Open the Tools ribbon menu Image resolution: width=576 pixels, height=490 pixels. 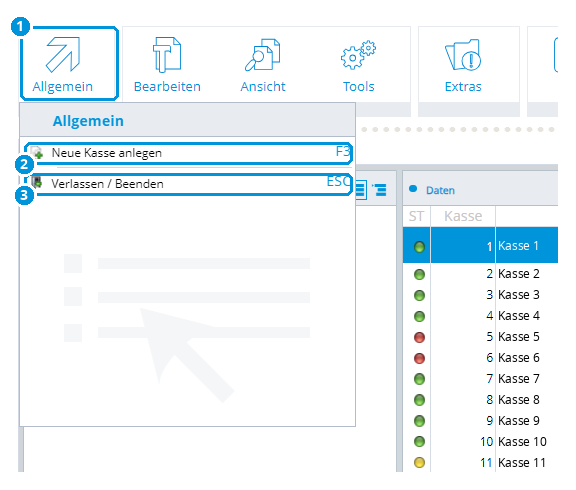(359, 65)
